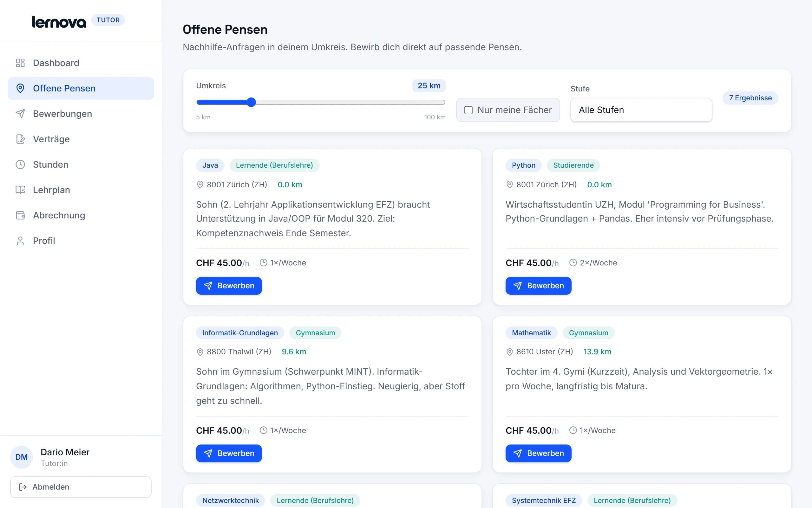Click the 7 Ergebnisse badge
Screen dimensions: 812x508
coord(750,98)
